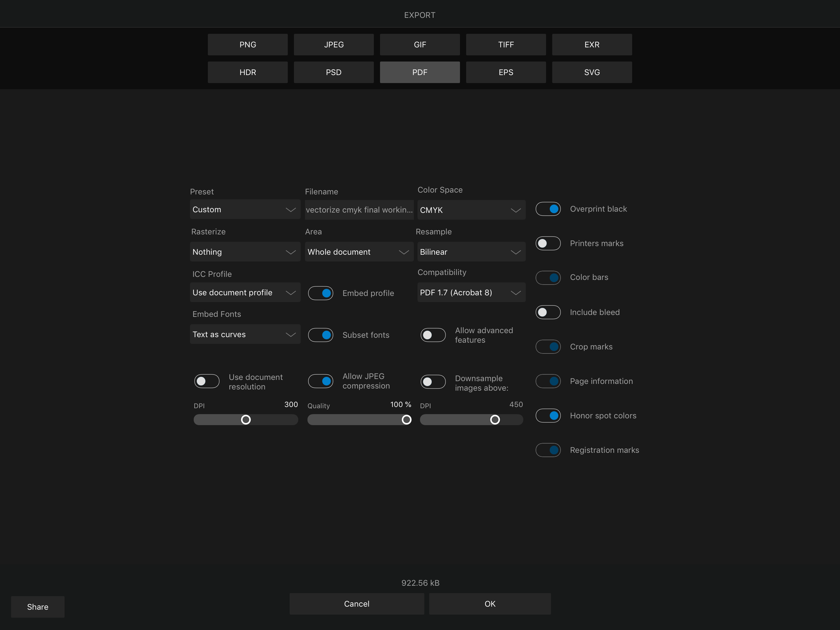840x630 pixels.
Task: Enable Printers marks toggle
Action: [548, 243]
